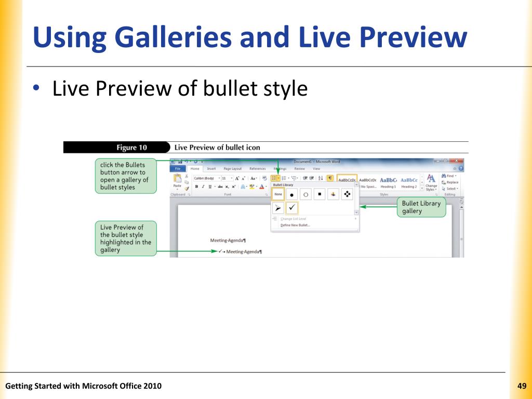Open the Clipboard dialog launcher
Viewport: 532px width, 399px height.
[x=189, y=195]
